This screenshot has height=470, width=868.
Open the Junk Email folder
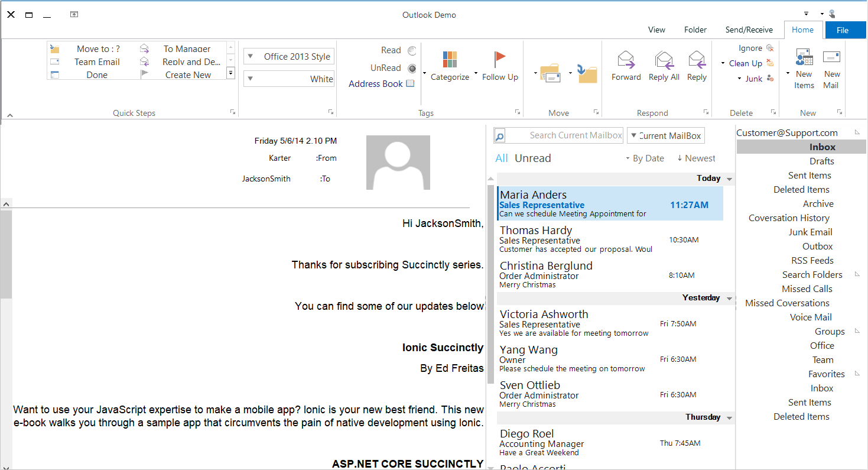pyautogui.click(x=810, y=232)
